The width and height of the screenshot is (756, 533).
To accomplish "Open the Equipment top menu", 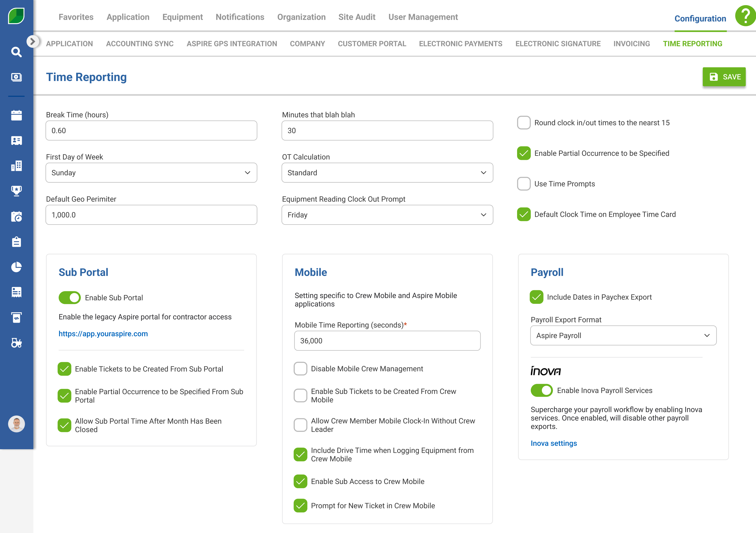I will click(x=183, y=17).
